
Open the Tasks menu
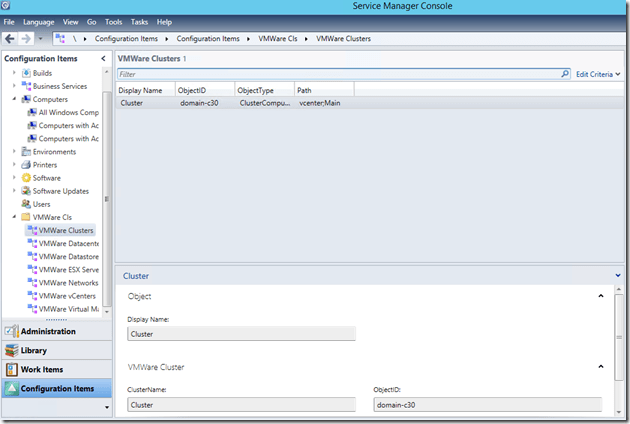tap(139, 21)
